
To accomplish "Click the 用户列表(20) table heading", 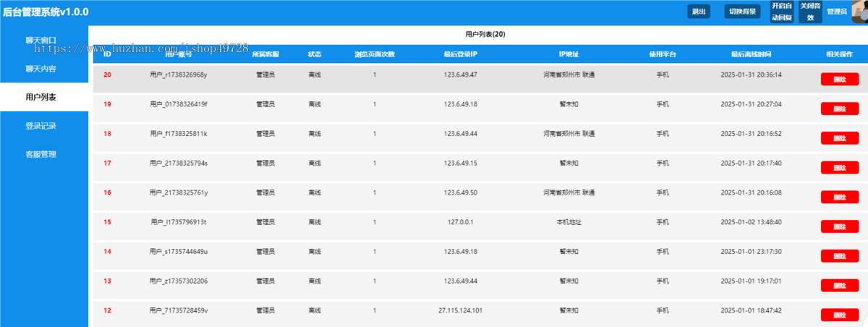I will click(x=485, y=34).
